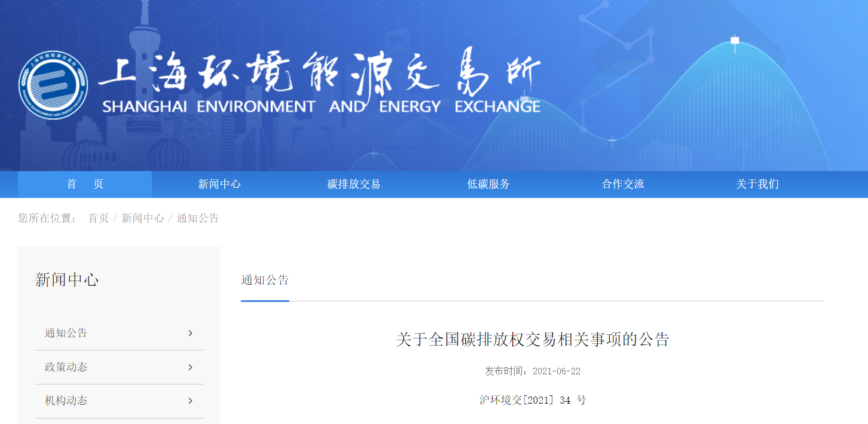Click the 您所在位置 breadcrumb label
This screenshot has width=868, height=424.
47,218
